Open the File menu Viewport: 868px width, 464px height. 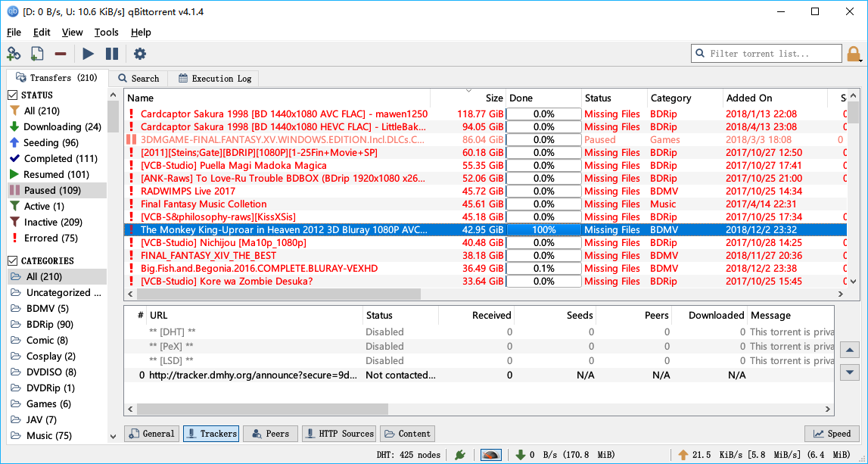click(x=14, y=32)
